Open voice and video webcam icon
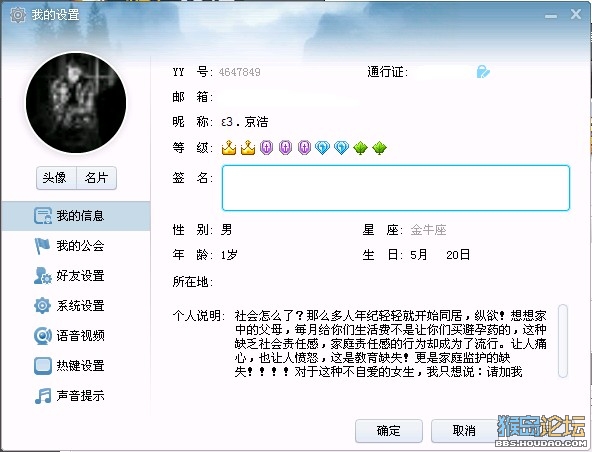 (x=43, y=336)
